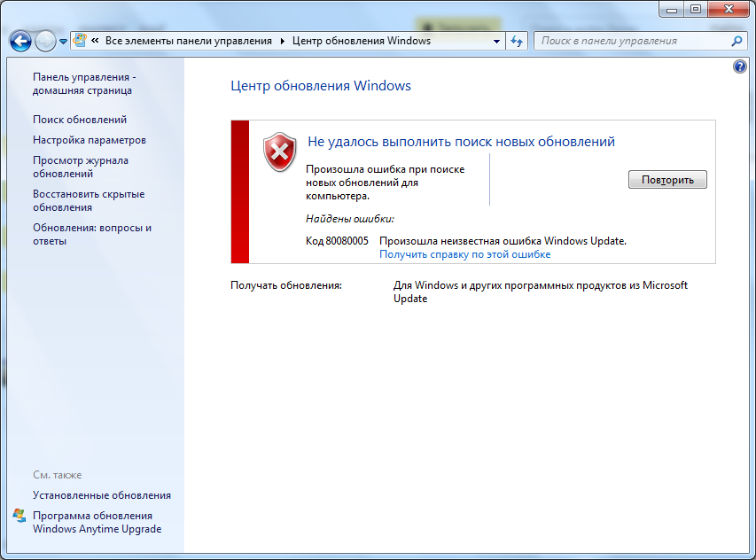Viewport: 756px width, 560px height.
Task: Click the greyed Forward arrow button
Action: pyautogui.click(x=46, y=41)
